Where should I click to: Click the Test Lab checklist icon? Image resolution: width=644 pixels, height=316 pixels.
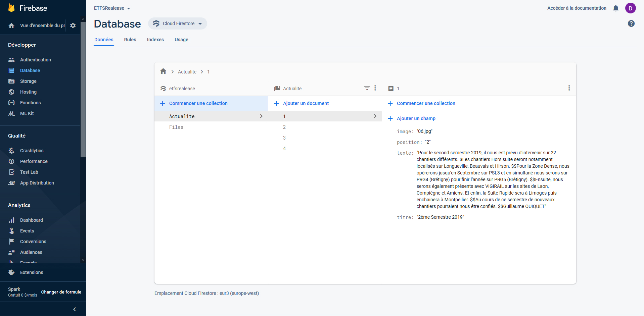[11, 172]
